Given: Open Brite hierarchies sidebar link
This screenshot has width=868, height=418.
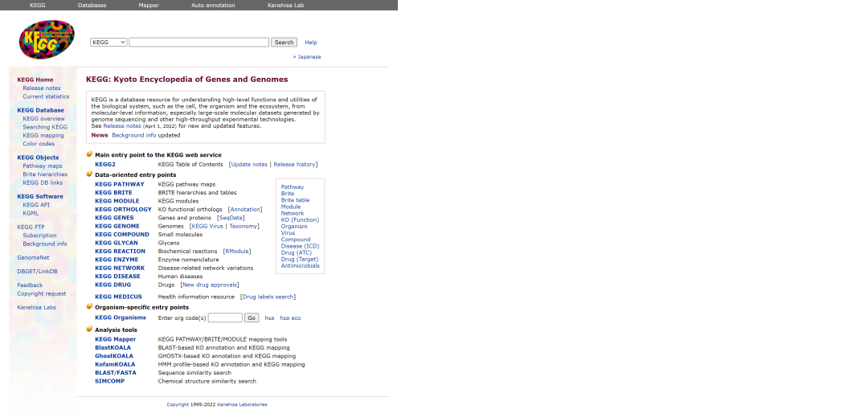Looking at the screenshot, I should pyautogui.click(x=45, y=174).
